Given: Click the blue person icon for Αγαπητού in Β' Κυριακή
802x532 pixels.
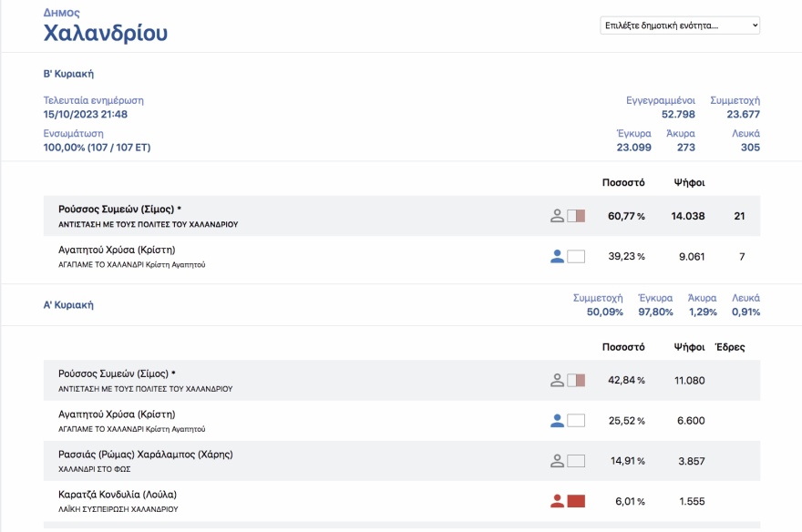Looking at the screenshot, I should pyautogui.click(x=557, y=257).
